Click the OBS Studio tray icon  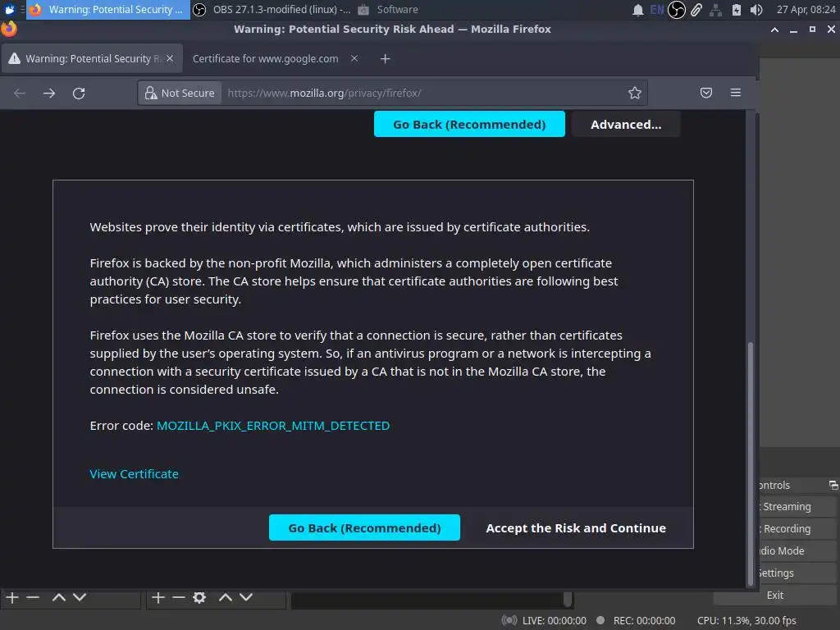pos(677,10)
